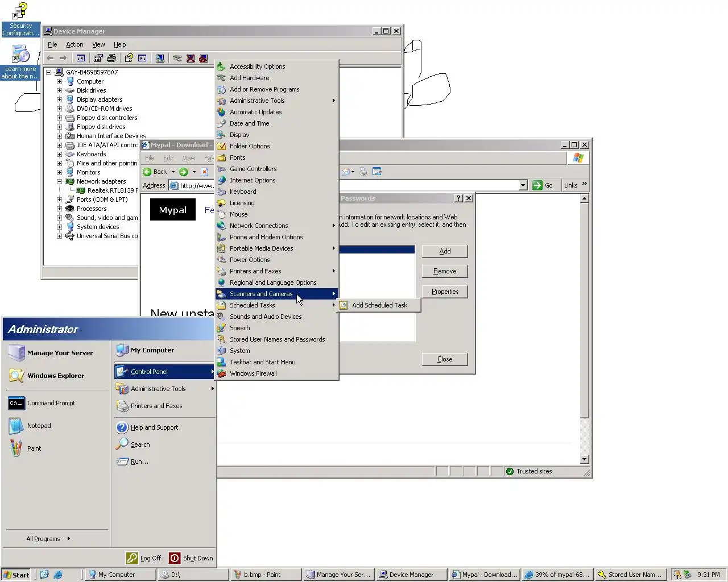Screen dimensions: 728x582
Task: Click Scan for hardware changes icon
Action: [160, 58]
